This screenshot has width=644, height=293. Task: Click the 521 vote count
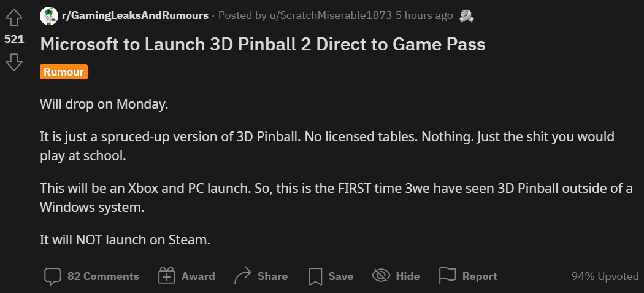click(14, 39)
